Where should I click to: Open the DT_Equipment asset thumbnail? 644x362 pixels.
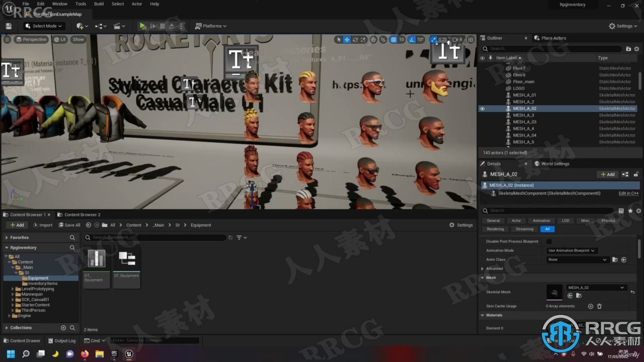tap(97, 259)
